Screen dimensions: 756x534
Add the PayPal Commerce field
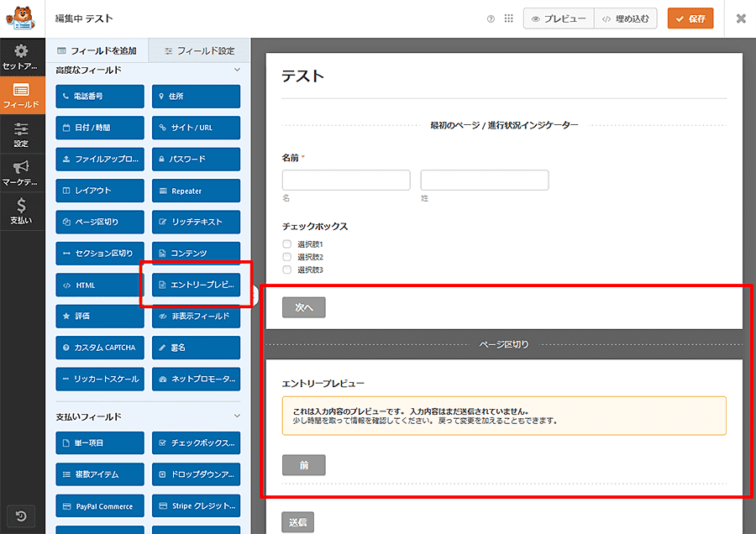(100, 506)
